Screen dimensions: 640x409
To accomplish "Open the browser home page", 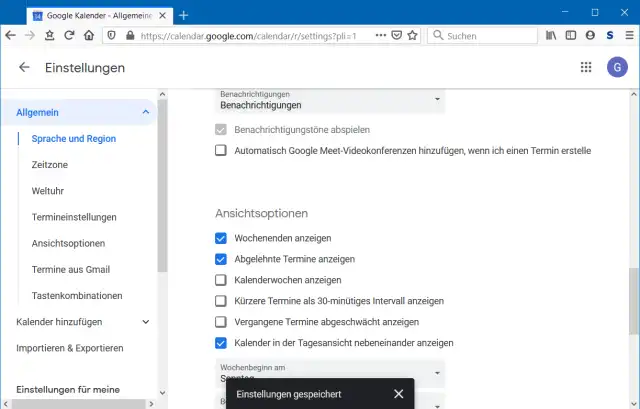I will 89,36.
